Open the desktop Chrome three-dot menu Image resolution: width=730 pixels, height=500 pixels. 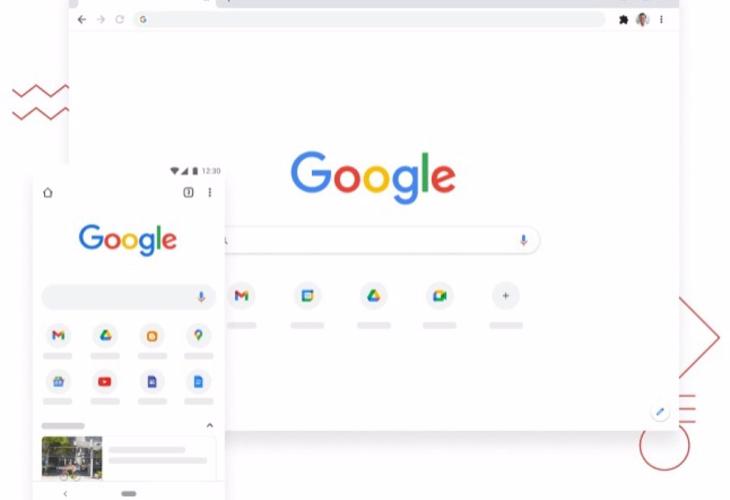[x=661, y=20]
